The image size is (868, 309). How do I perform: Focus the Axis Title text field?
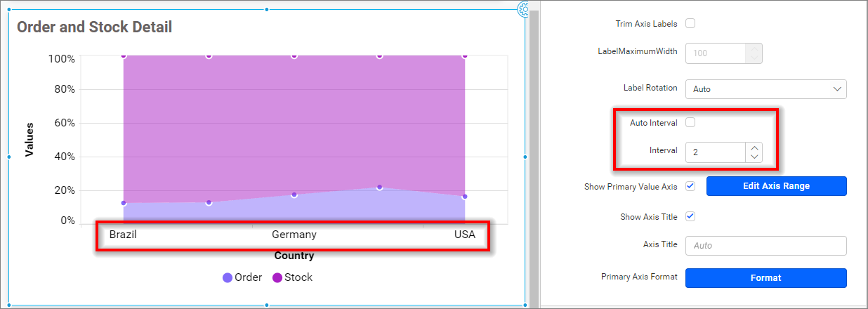tap(765, 246)
